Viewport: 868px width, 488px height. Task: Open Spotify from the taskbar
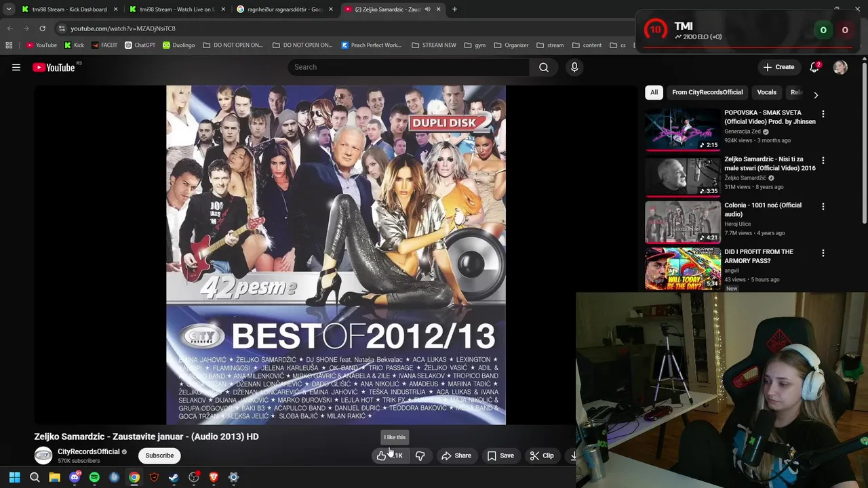[94, 477]
